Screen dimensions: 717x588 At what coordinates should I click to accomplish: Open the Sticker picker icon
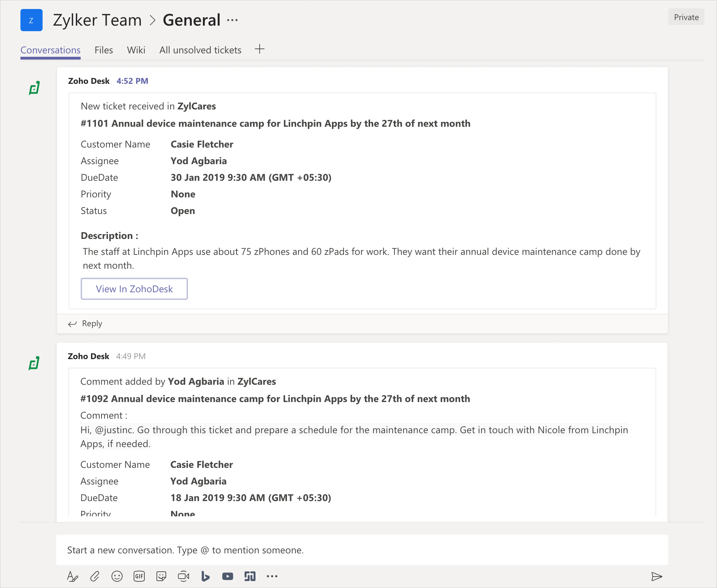tap(161, 576)
